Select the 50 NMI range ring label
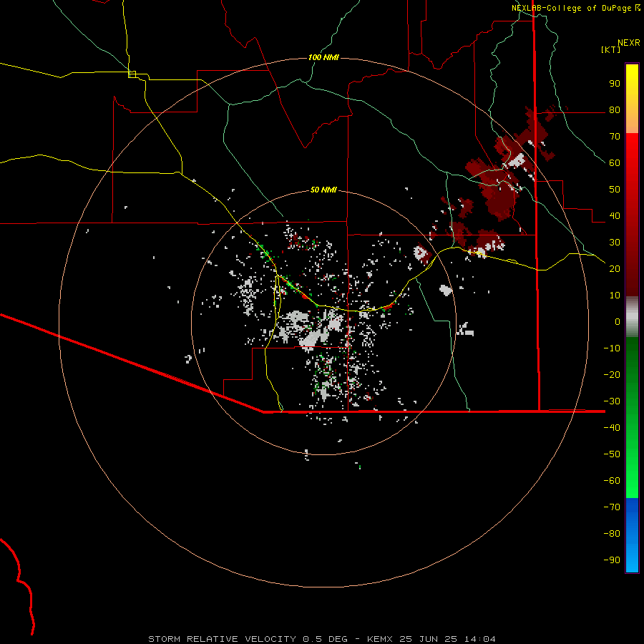The height and width of the screenshot is (644, 644). coord(323,190)
